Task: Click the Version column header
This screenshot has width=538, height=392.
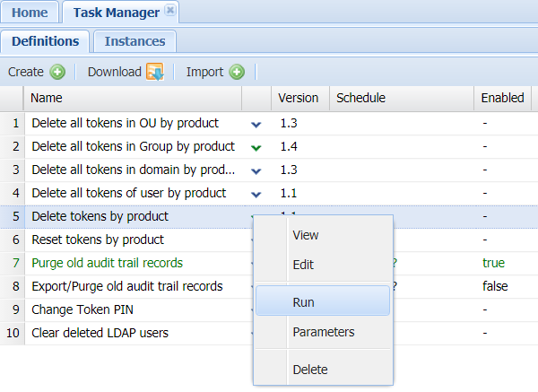Action: pyautogui.click(x=299, y=98)
